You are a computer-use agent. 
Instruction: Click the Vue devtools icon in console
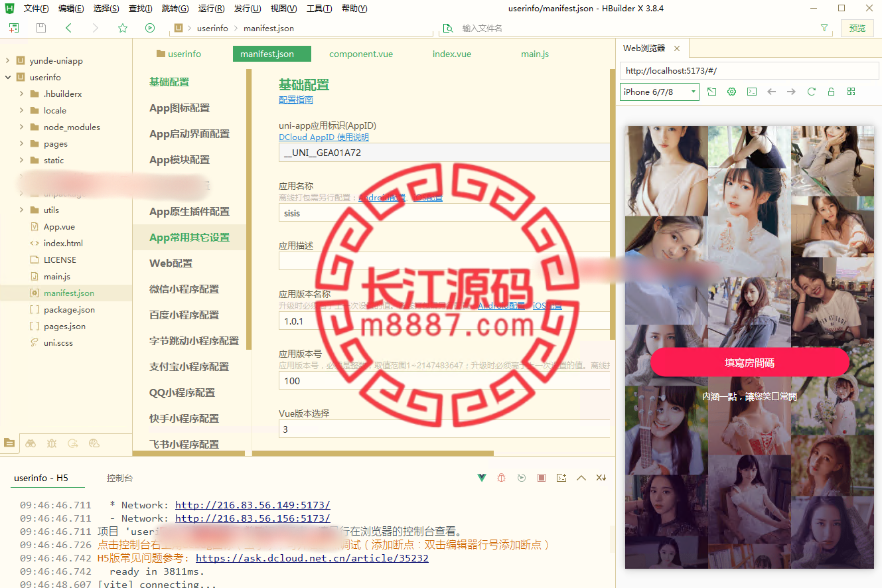coord(482,478)
